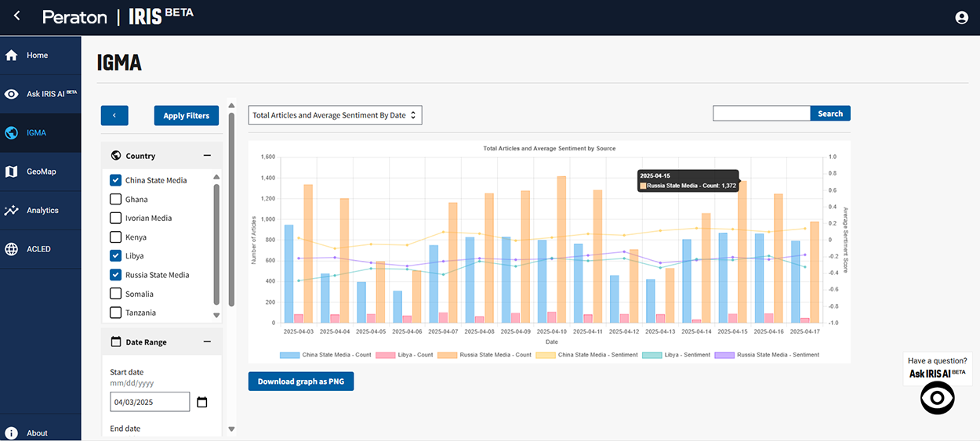Collapse the Country filter section
Image resolution: width=980 pixels, height=441 pixels.
point(207,156)
